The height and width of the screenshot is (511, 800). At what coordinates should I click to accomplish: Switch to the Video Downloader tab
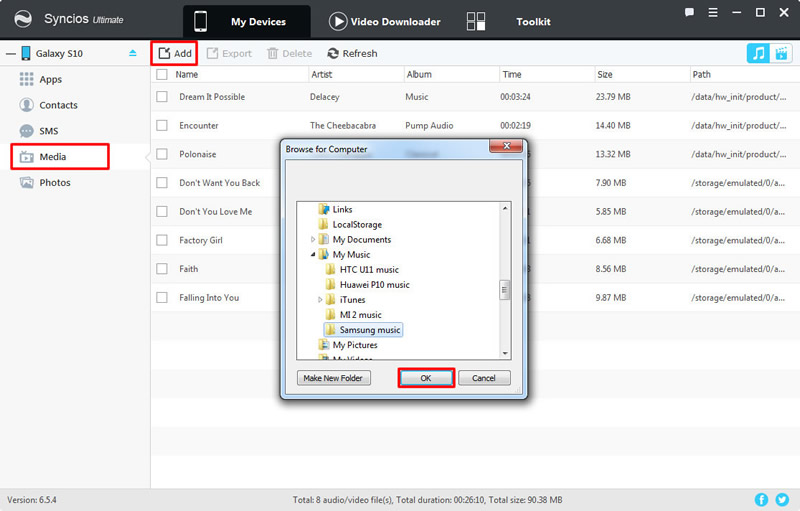point(385,21)
